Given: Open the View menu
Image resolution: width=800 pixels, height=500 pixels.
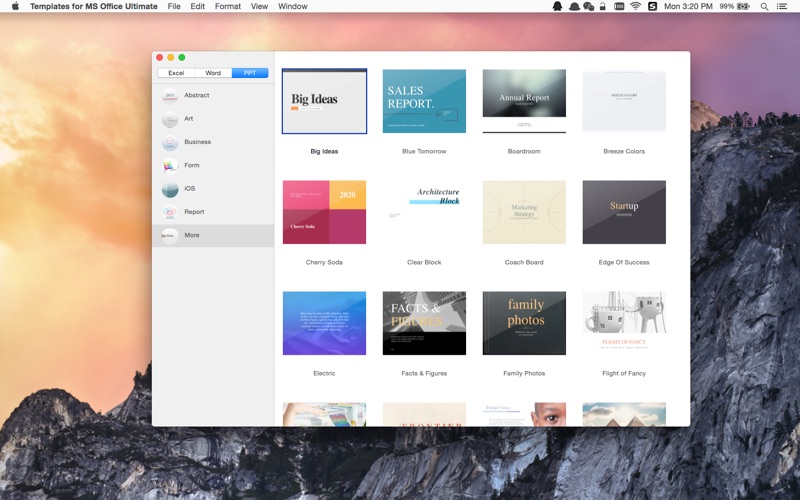Looking at the screenshot, I should click(259, 6).
